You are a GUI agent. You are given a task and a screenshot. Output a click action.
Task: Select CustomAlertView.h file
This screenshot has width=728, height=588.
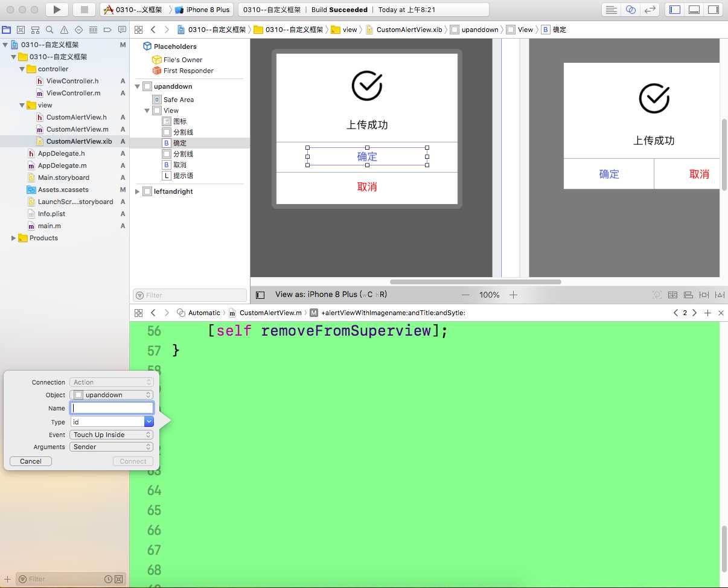(x=76, y=117)
